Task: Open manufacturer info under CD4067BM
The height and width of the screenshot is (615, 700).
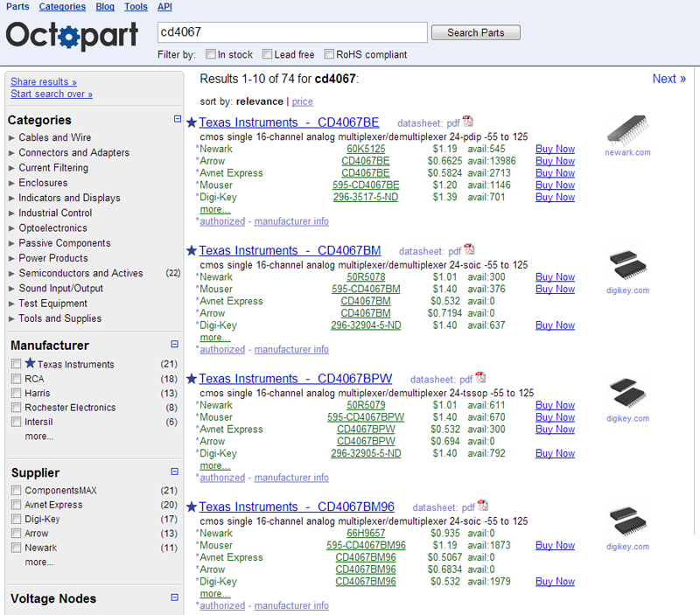Action: pyautogui.click(x=291, y=349)
